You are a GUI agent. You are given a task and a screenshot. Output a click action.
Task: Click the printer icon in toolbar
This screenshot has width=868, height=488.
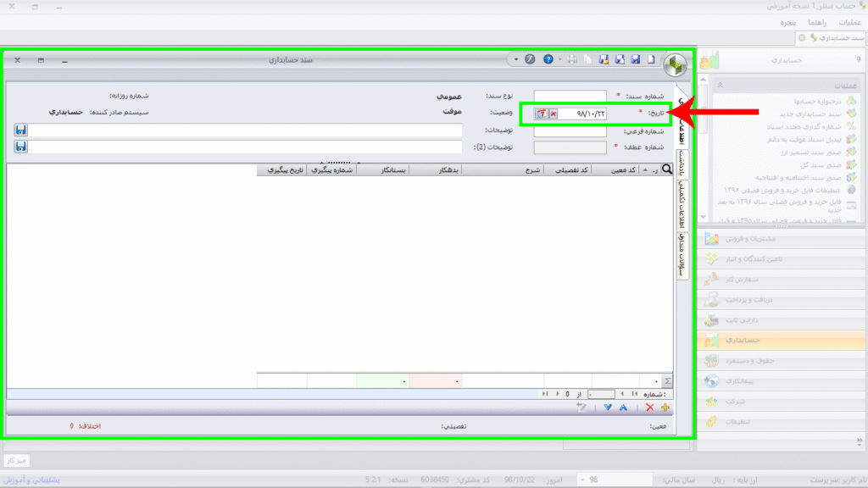572,59
